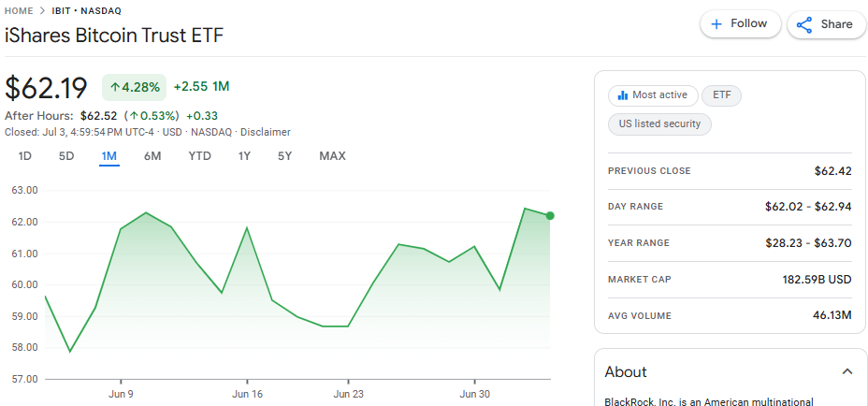Screen dimensions: 868x406
Task: Click the 4.28% green change badge
Action: [134, 87]
